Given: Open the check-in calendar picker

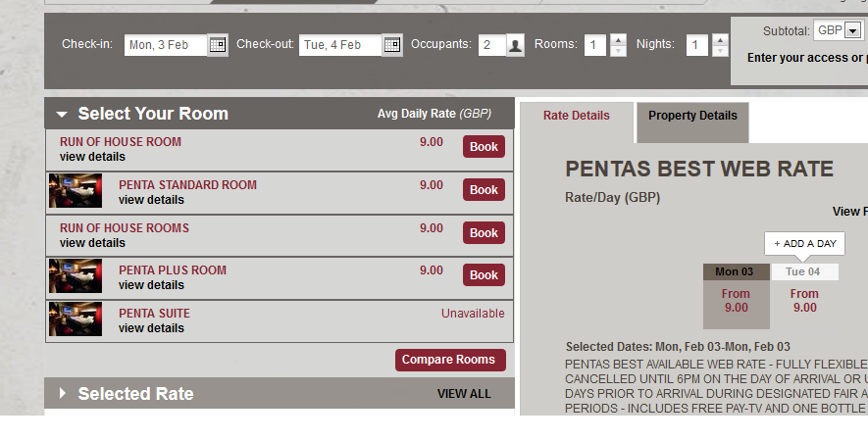Looking at the screenshot, I should click(218, 45).
